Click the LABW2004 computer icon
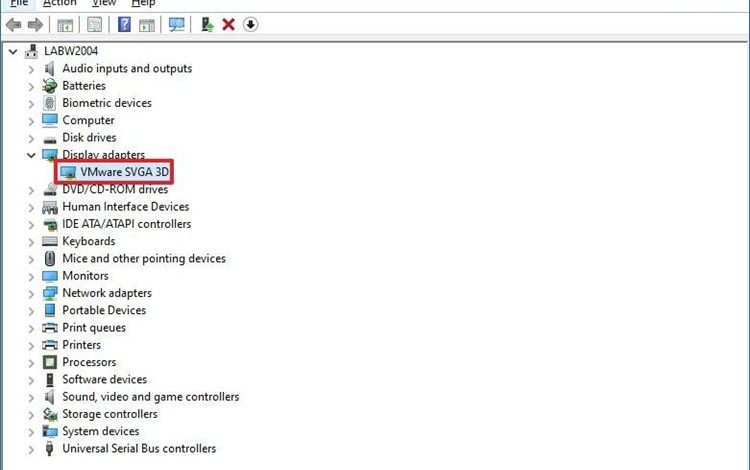Image resolution: width=750 pixels, height=470 pixels. click(x=32, y=51)
